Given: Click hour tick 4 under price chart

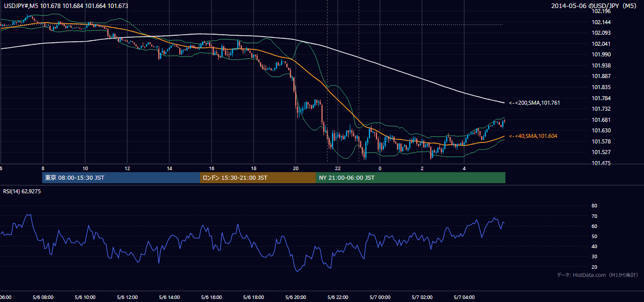Looking at the screenshot, I should tap(464, 168).
